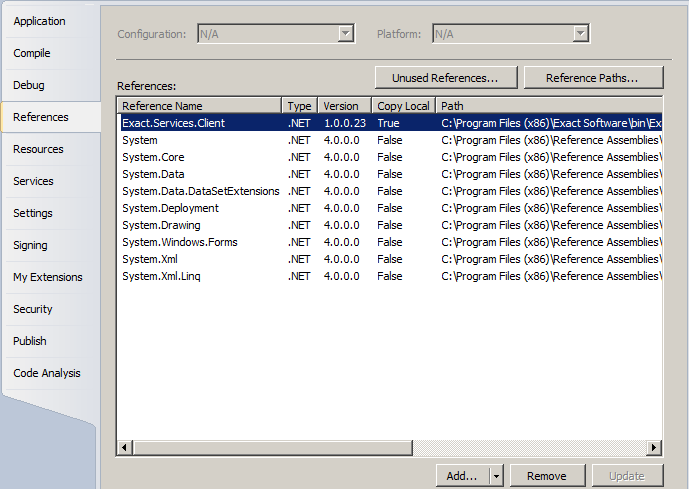This screenshot has height=489, width=689.
Task: Open Reference Paths dialog
Action: click(592, 77)
